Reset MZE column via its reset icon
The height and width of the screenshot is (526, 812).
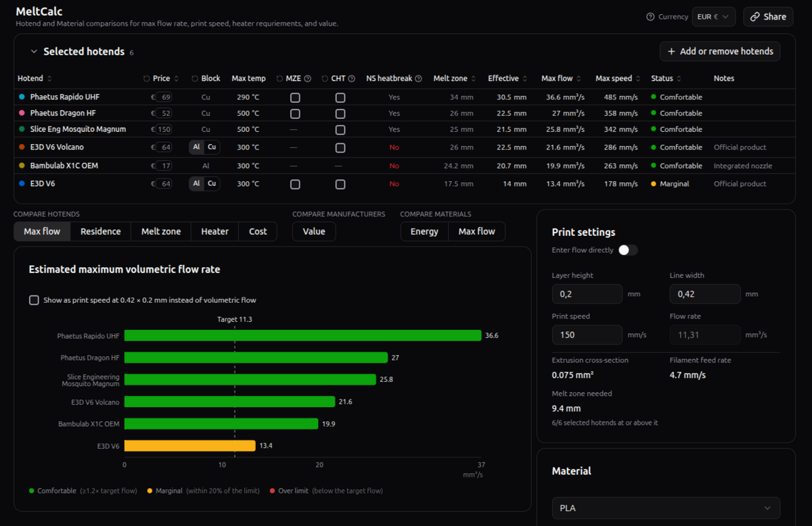click(x=279, y=79)
